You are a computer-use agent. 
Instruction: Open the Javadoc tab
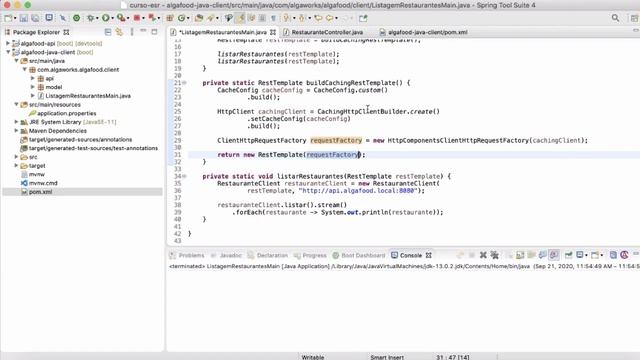pos(231,256)
